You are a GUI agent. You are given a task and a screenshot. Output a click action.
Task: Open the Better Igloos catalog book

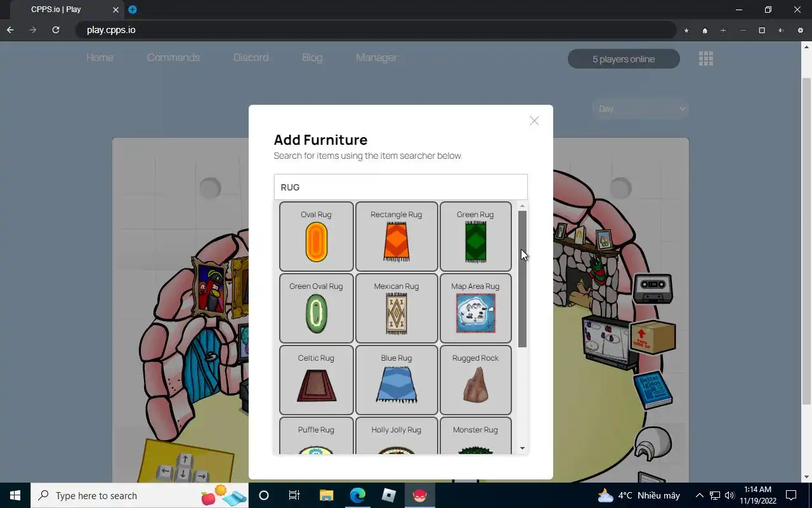coord(652,389)
